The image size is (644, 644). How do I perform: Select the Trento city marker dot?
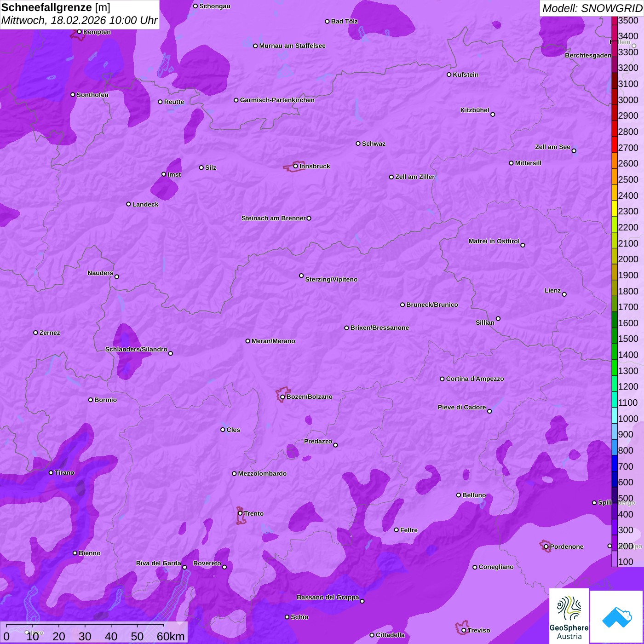[x=240, y=513]
